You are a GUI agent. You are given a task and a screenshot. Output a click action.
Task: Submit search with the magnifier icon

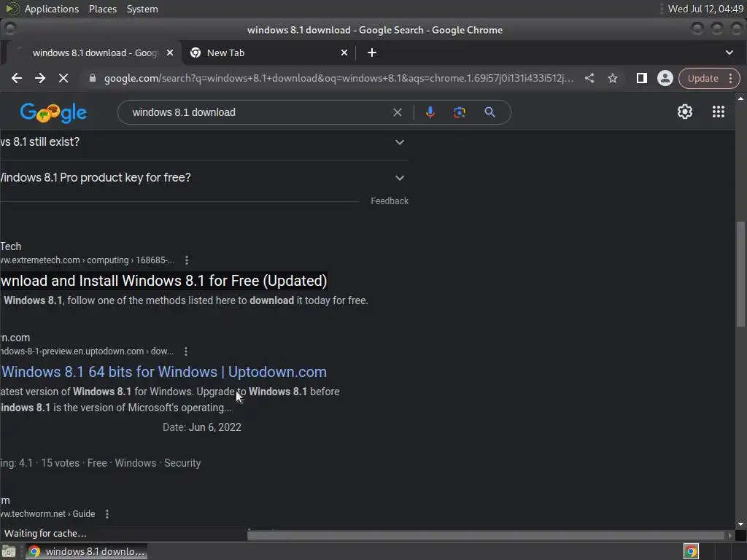click(489, 112)
